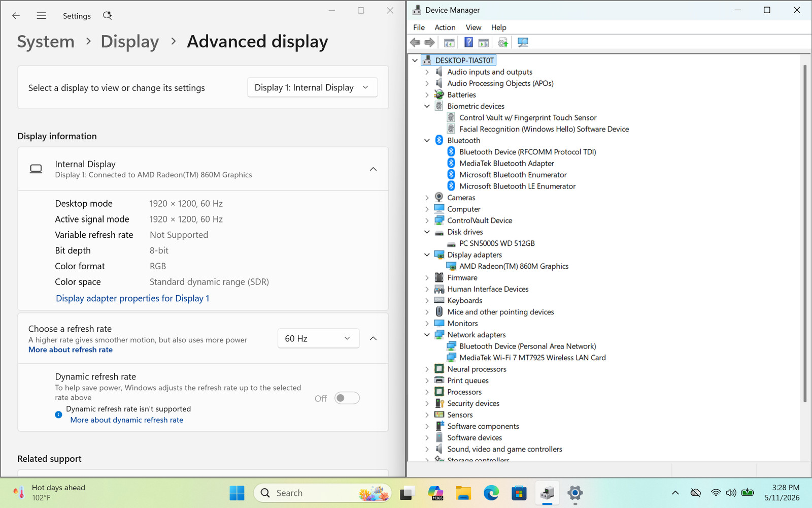Click the battery tray icon
This screenshot has height=508, width=812.
click(x=748, y=492)
